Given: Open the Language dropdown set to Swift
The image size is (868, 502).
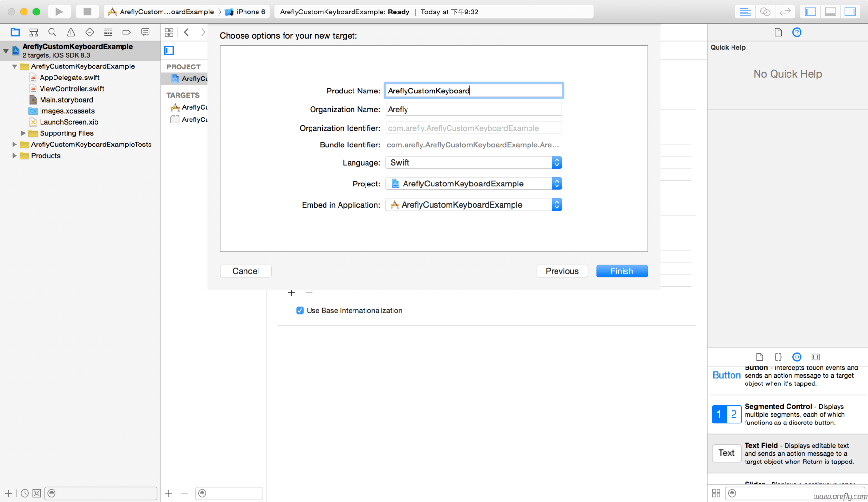Looking at the screenshot, I should pyautogui.click(x=557, y=162).
